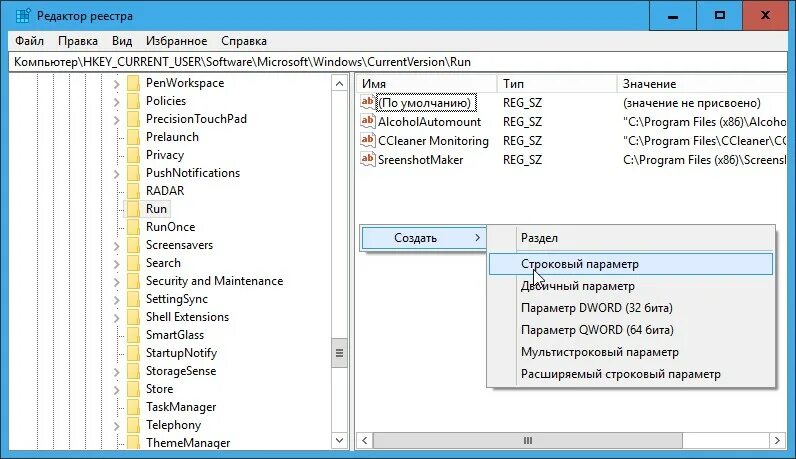The width and height of the screenshot is (796, 459).
Task: Expand the Policies key
Action: point(116,102)
